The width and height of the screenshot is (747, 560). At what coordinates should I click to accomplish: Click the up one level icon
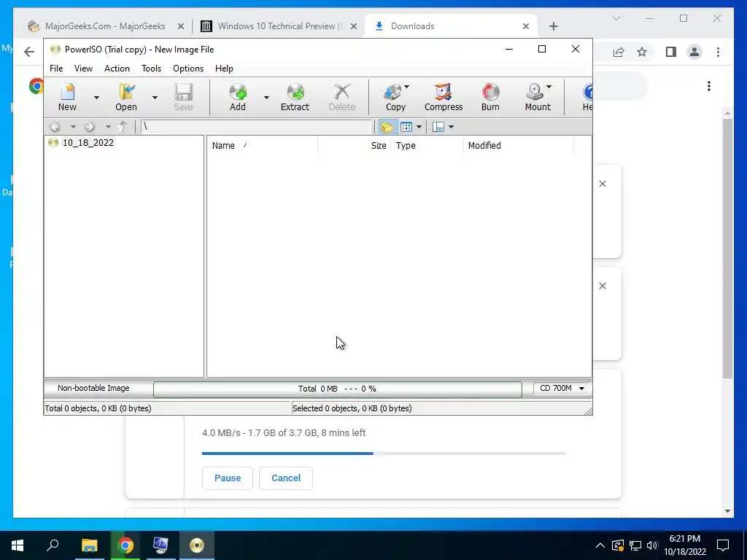(123, 127)
